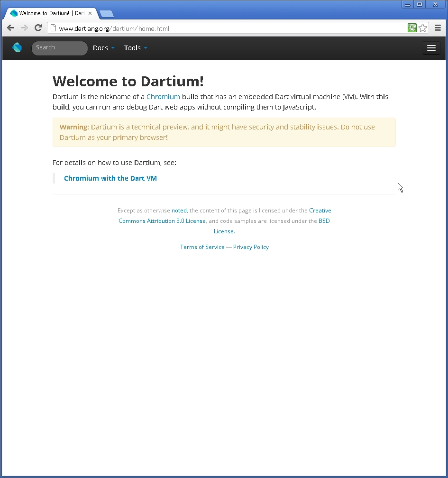Reload the page with the refresh icon
Image resolution: width=448 pixels, height=478 pixels.
(x=38, y=28)
